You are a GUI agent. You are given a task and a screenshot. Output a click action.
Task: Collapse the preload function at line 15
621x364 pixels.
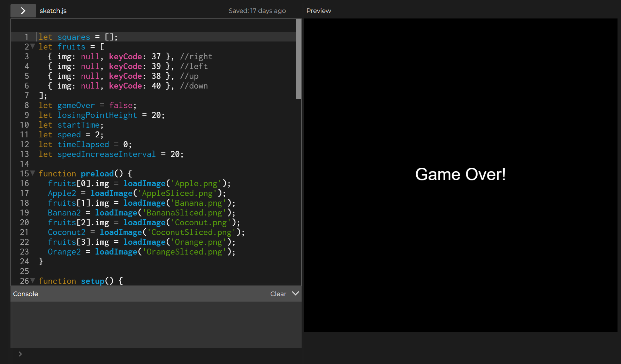(33, 173)
